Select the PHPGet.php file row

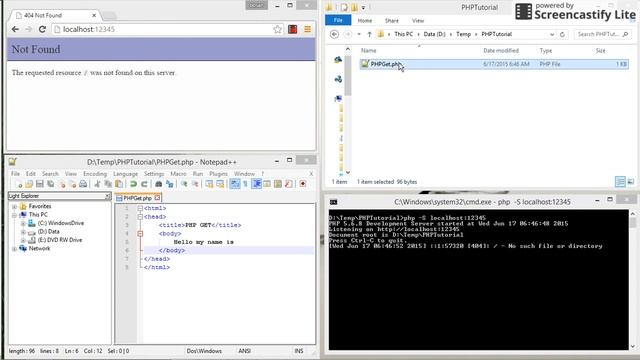point(494,64)
